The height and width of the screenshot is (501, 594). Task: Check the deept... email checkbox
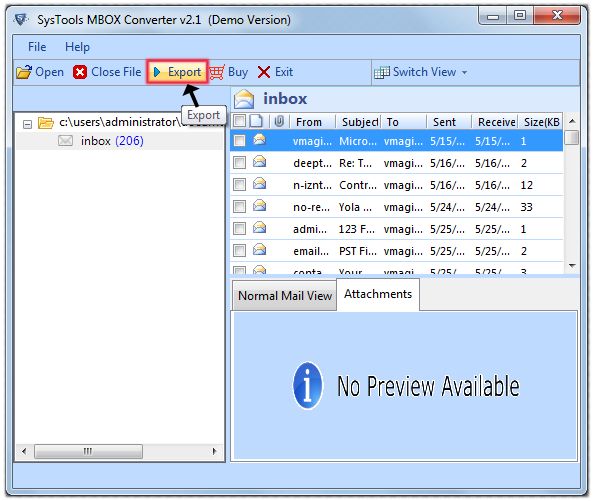tap(239, 163)
